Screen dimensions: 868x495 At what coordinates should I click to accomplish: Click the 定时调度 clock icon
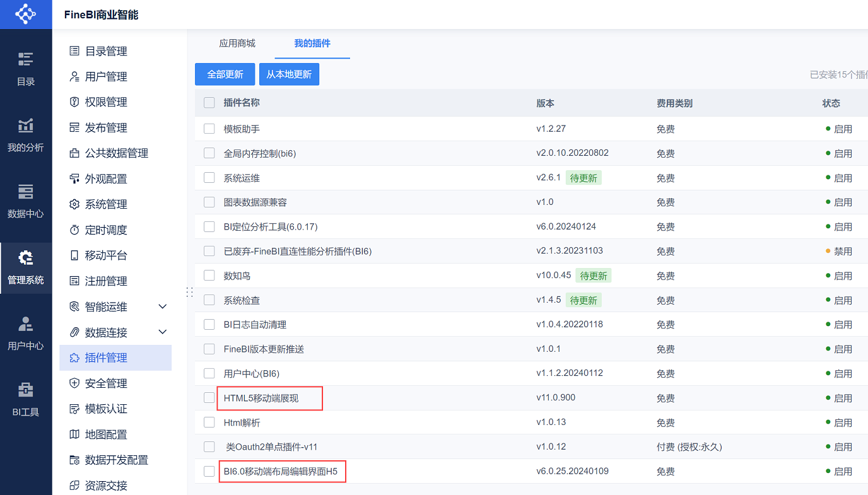[74, 230]
